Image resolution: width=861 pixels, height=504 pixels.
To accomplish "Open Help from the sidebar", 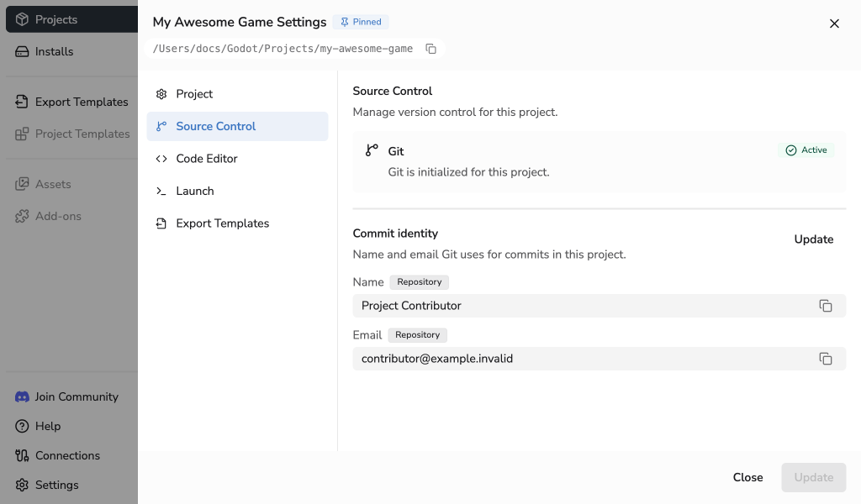I will point(72,426).
